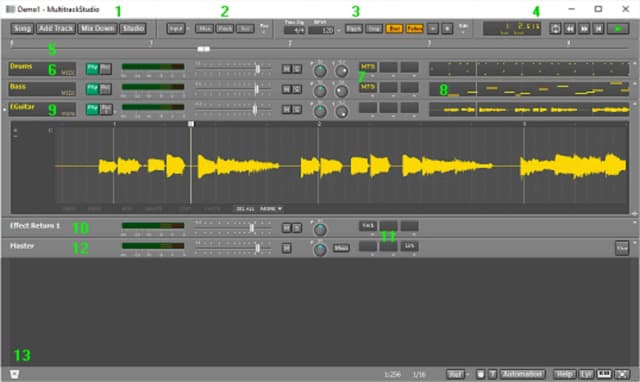
Task: Collapse the EGuitar track editor thumbnail
Action: (529, 110)
